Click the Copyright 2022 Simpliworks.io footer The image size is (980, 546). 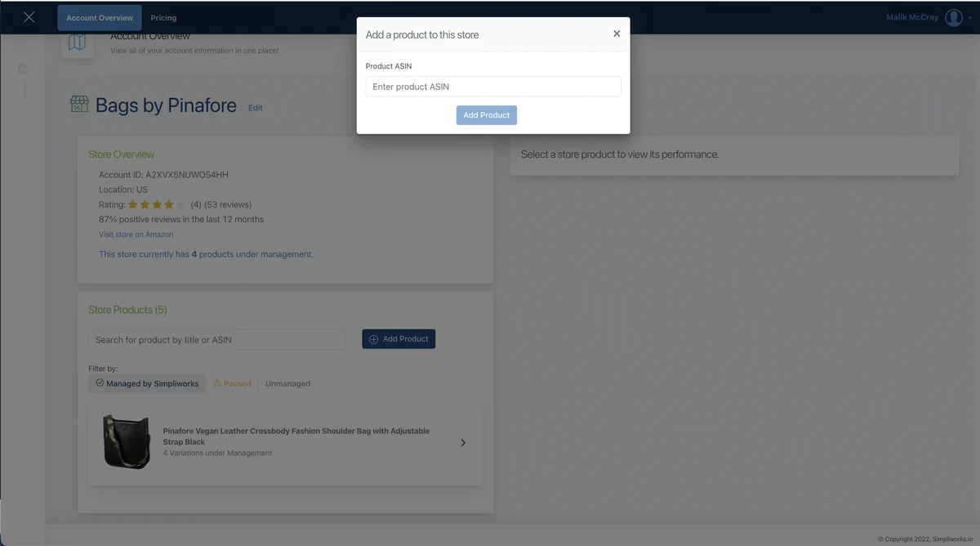(925, 539)
